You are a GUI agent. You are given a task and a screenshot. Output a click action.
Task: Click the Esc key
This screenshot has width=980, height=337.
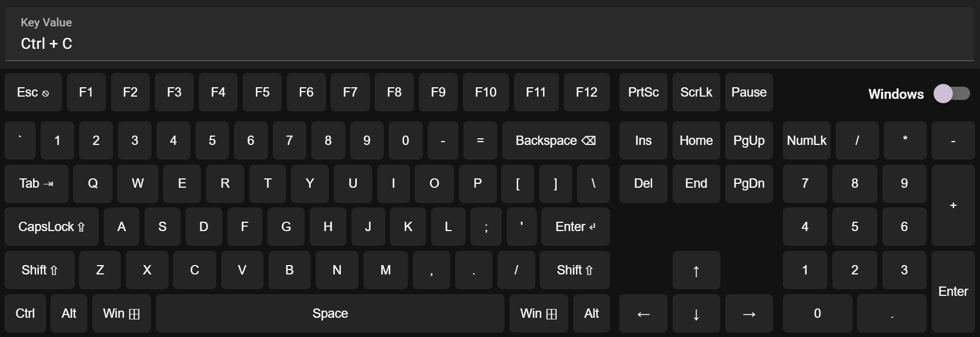(x=33, y=92)
